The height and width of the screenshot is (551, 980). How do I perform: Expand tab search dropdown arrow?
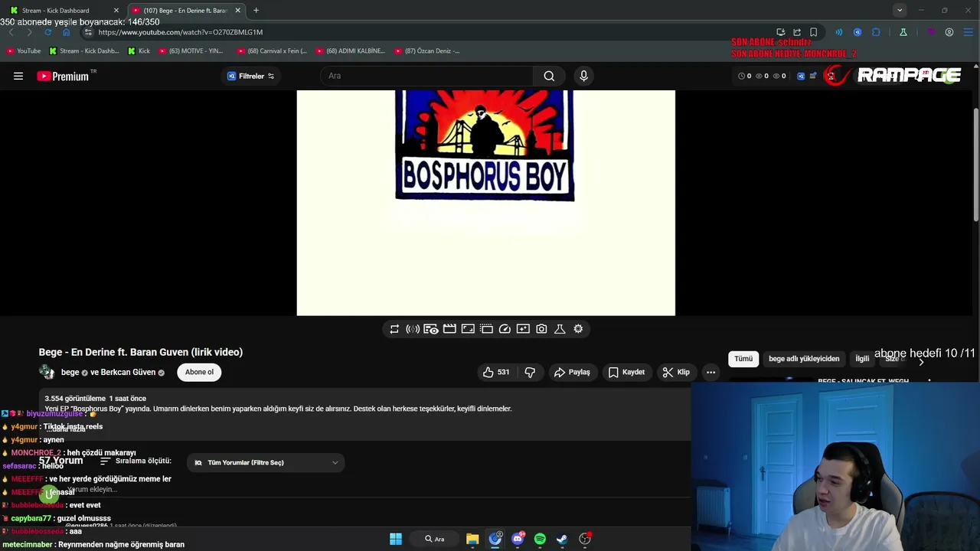click(x=900, y=10)
